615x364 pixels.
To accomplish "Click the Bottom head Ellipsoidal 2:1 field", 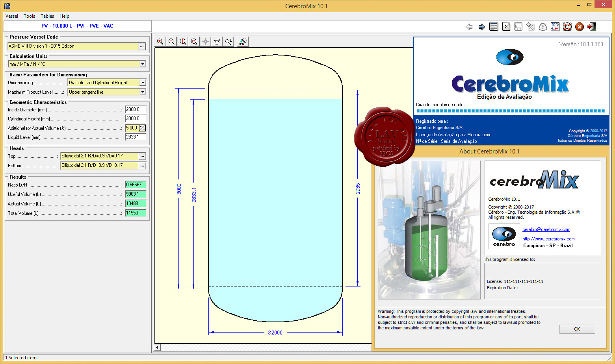I will pos(100,166).
